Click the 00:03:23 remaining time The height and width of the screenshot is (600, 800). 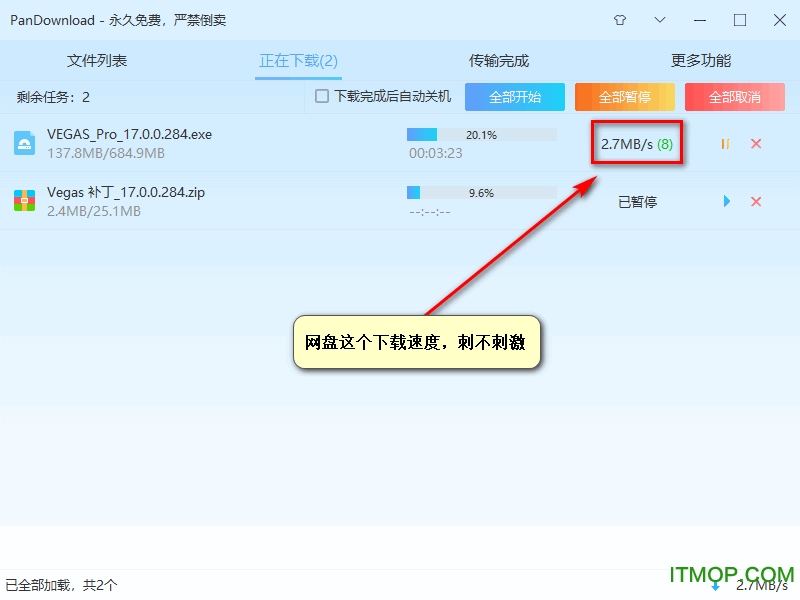436,153
